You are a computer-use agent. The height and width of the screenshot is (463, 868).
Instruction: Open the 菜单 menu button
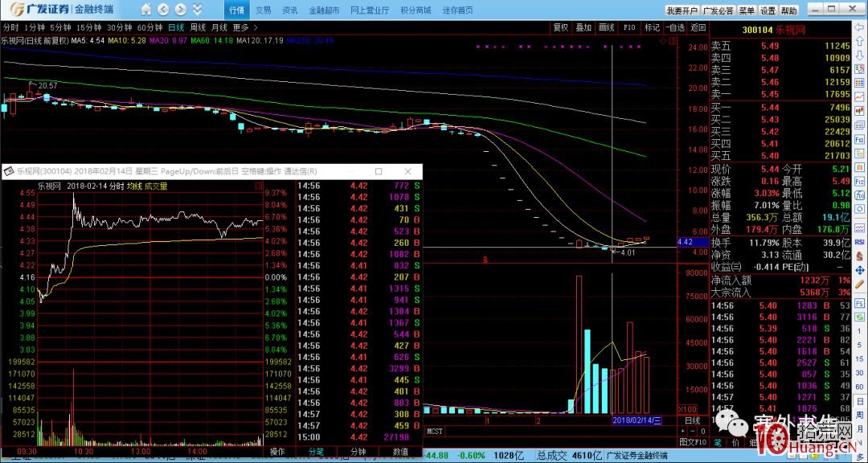tap(747, 10)
